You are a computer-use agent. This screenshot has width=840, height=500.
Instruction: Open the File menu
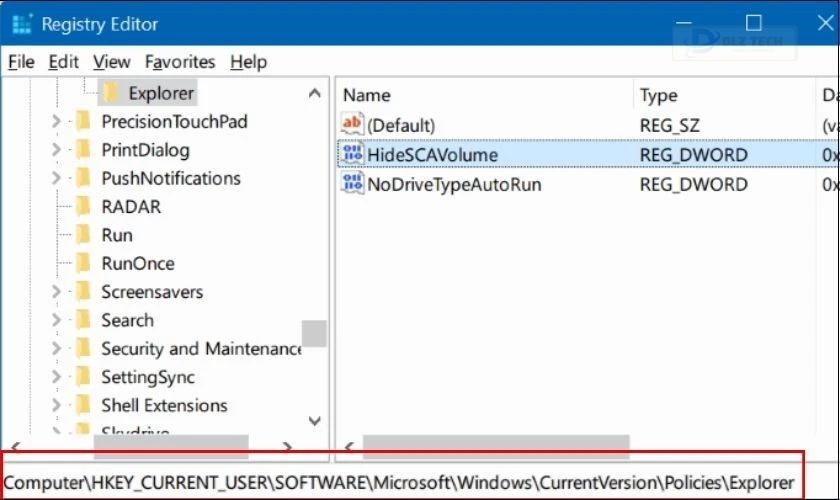[21, 62]
